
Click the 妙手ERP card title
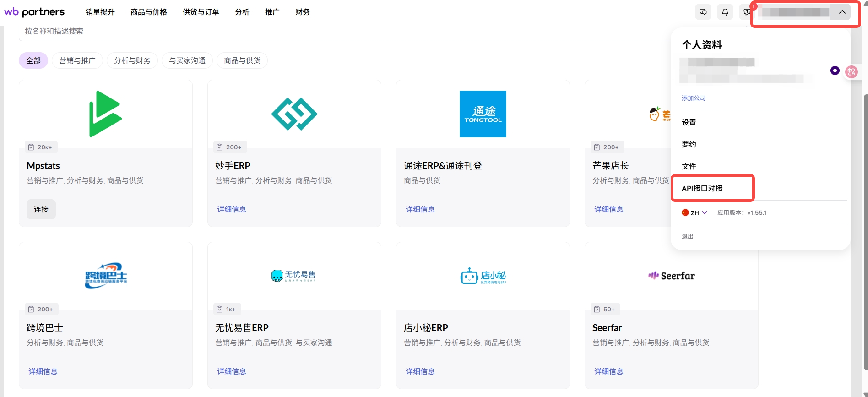(x=233, y=166)
